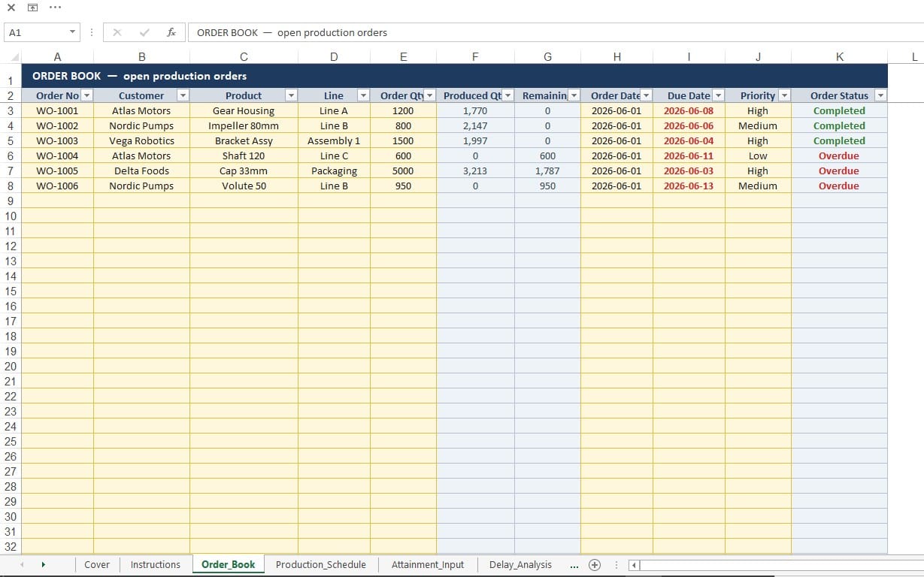The width and height of the screenshot is (924, 577).
Task: Select the Low priority cell
Action: [x=759, y=156]
